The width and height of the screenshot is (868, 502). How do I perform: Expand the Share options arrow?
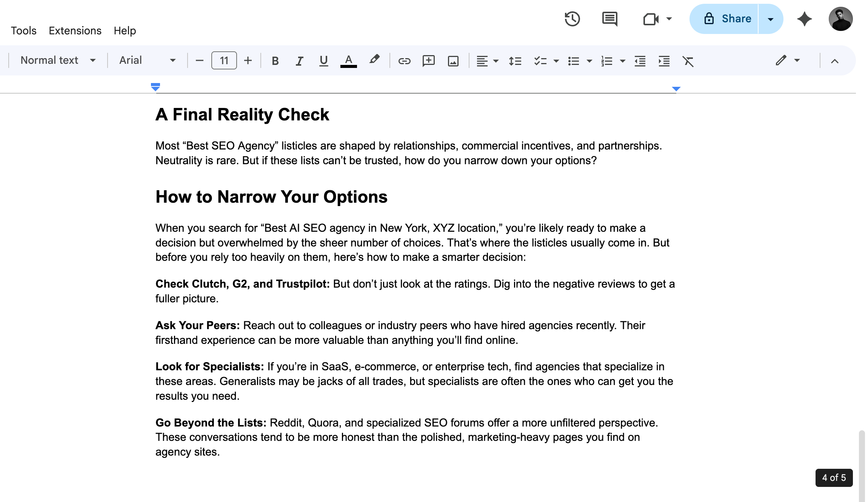pos(770,19)
